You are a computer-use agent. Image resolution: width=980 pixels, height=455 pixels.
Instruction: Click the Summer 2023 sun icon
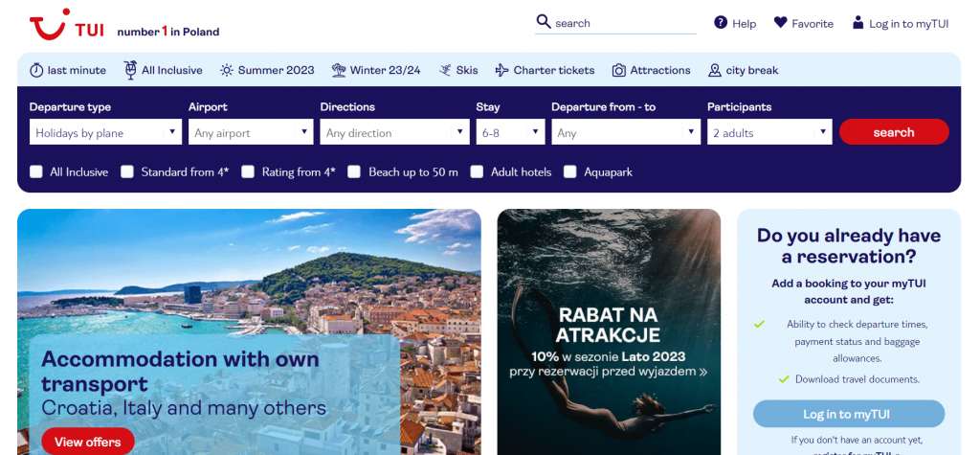tap(226, 70)
